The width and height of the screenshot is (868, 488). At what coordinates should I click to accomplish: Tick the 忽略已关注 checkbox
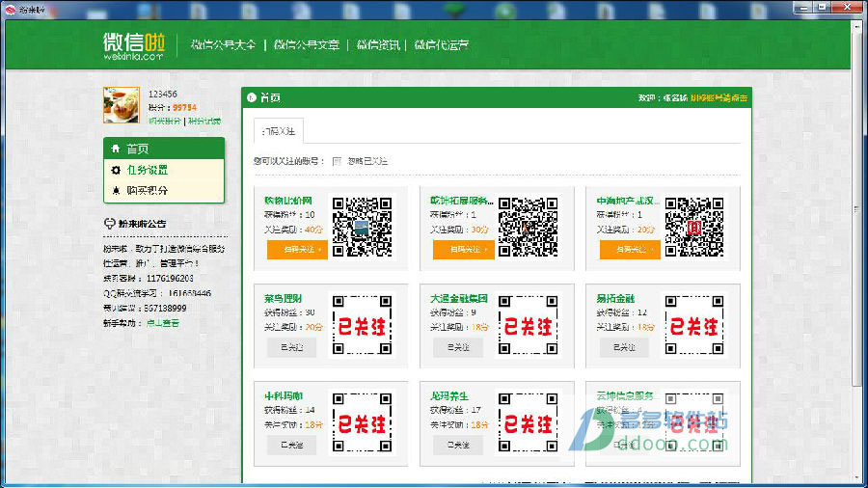[337, 161]
